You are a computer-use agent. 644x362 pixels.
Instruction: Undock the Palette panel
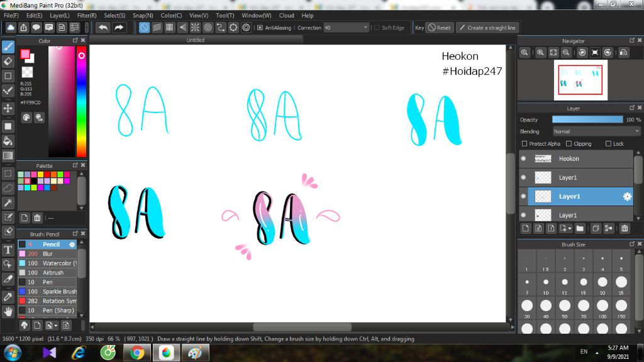75,165
